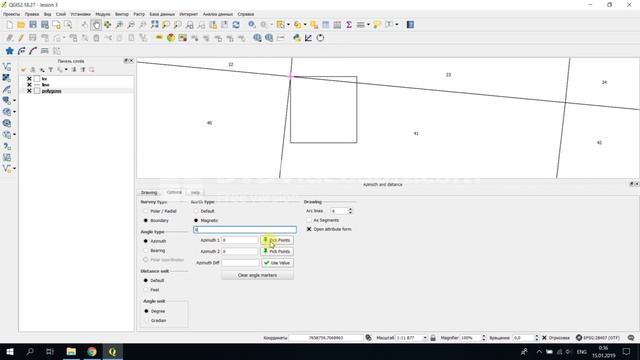
Task: Click Pick Points for Azimuth 1
Action: [277, 240]
